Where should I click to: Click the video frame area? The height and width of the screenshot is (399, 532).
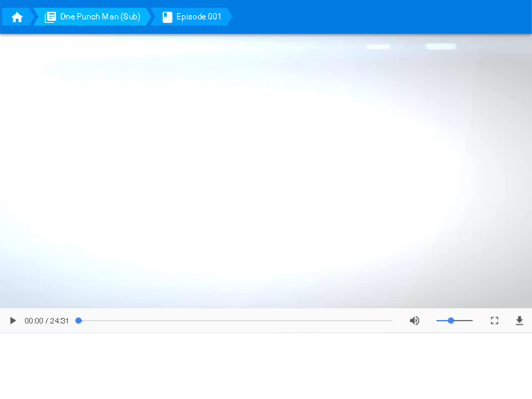pyautogui.click(x=266, y=171)
